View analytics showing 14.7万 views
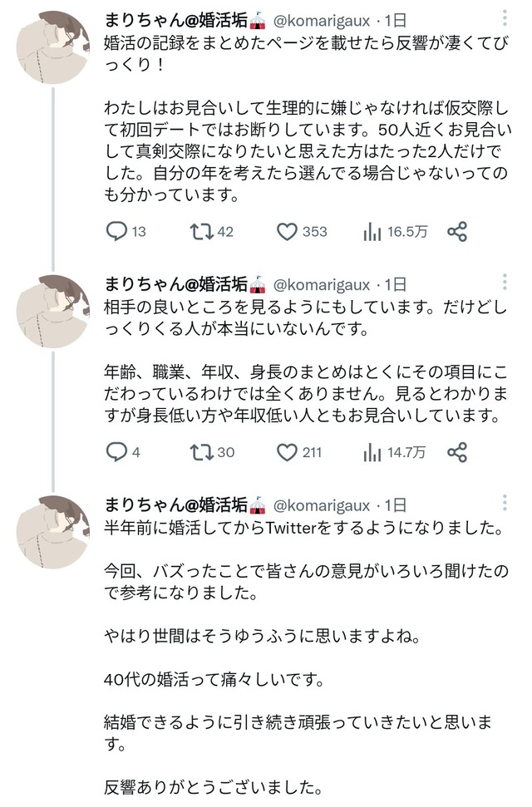The width and height of the screenshot is (532, 807). 372,452
